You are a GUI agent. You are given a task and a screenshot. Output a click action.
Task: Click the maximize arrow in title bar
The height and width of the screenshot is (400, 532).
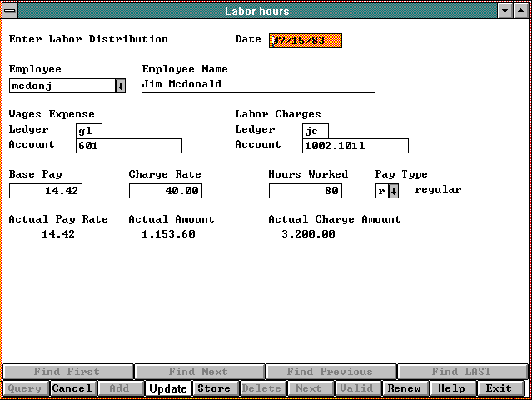(x=521, y=11)
